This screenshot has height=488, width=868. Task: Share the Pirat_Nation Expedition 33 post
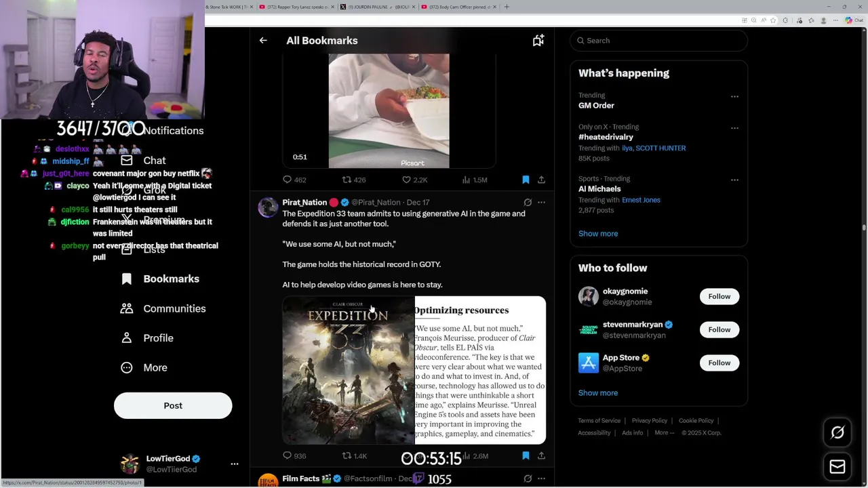click(541, 456)
